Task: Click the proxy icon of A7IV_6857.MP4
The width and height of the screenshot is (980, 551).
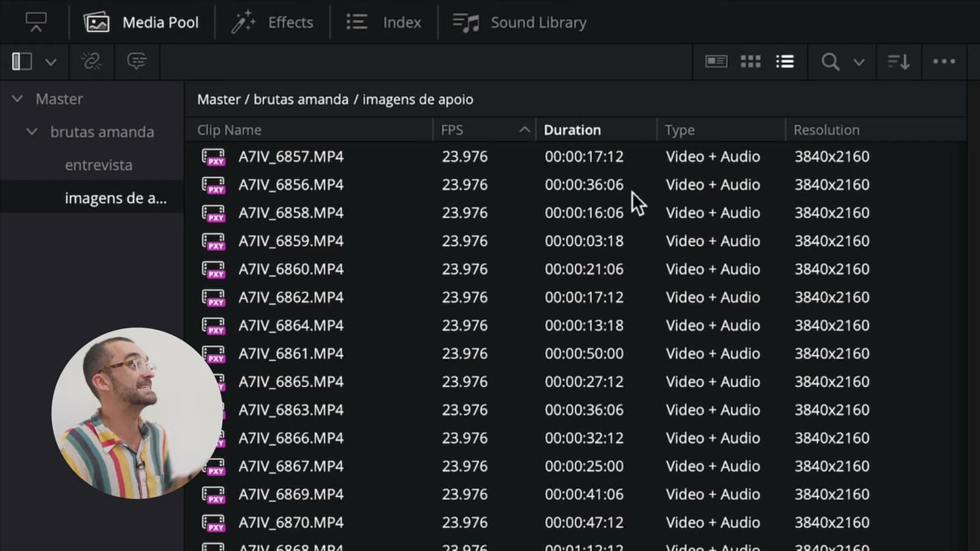Action: pyautogui.click(x=214, y=157)
